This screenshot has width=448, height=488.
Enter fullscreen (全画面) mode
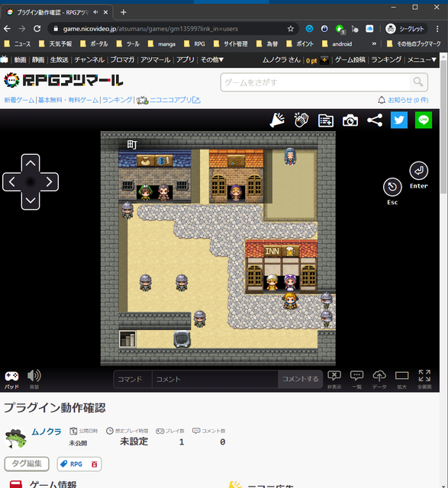[424, 380]
